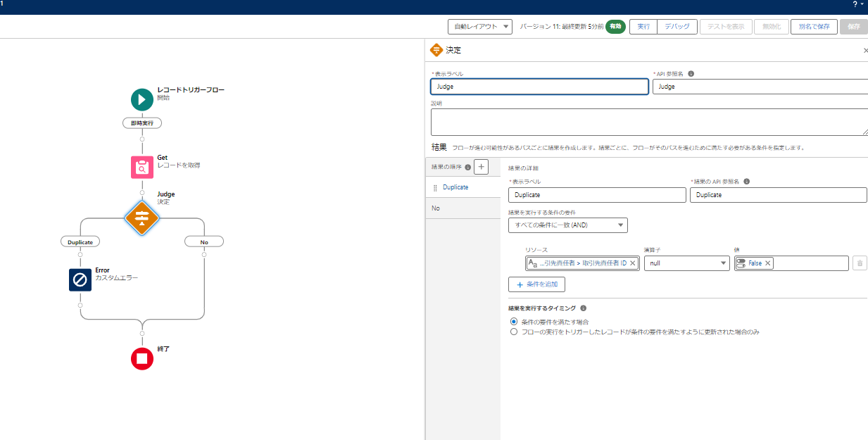Viewport: 868px width, 440px height.
Task: Select the Duplicate outcome tab
Action: point(463,187)
